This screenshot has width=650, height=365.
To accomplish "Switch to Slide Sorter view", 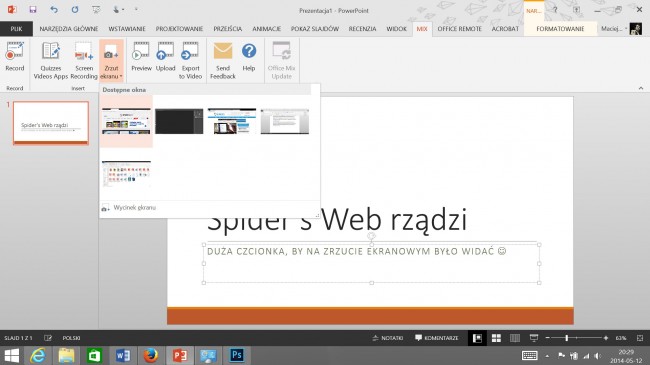I will [x=496, y=338].
